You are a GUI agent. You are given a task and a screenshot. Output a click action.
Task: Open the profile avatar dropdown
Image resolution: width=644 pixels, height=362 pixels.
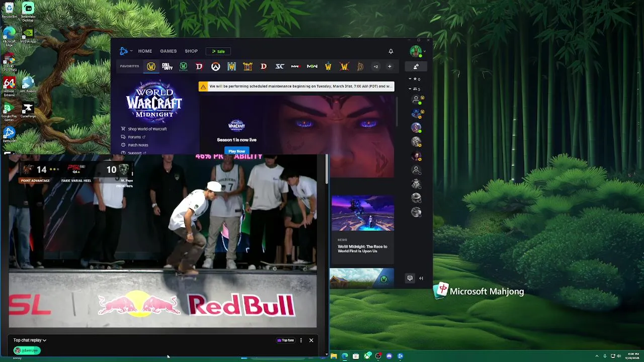417,51
